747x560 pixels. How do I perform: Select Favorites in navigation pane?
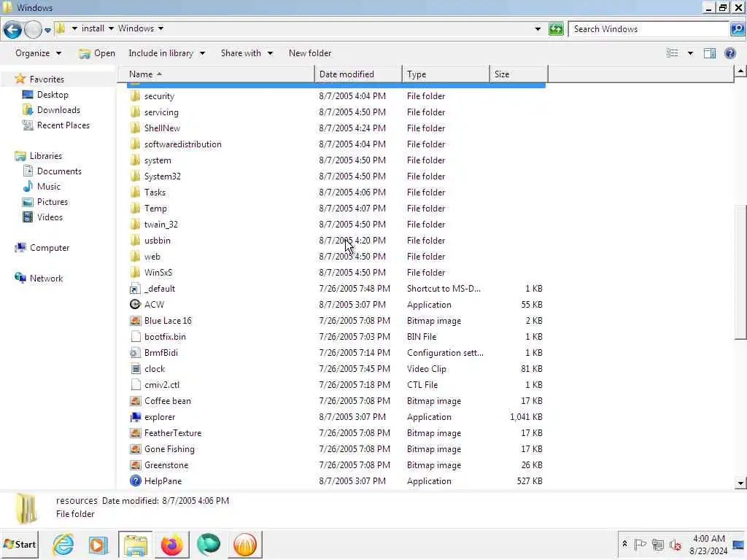pos(47,79)
